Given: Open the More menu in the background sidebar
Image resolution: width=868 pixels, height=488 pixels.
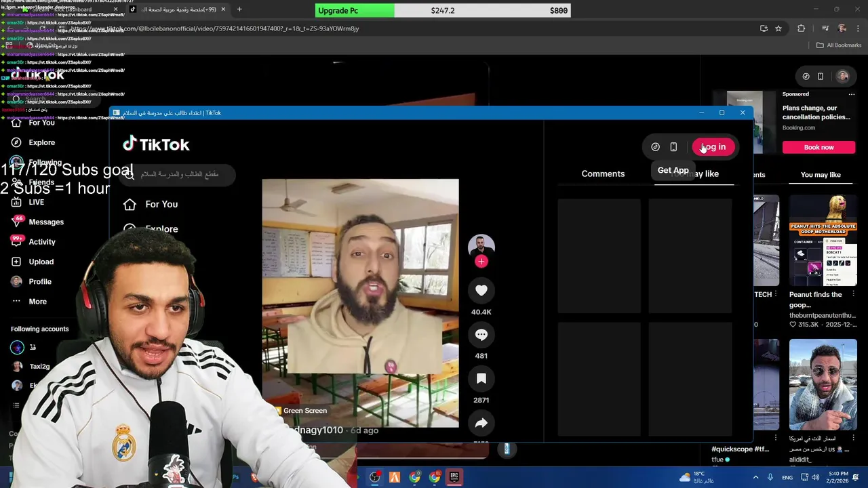Looking at the screenshot, I should pyautogui.click(x=29, y=301).
